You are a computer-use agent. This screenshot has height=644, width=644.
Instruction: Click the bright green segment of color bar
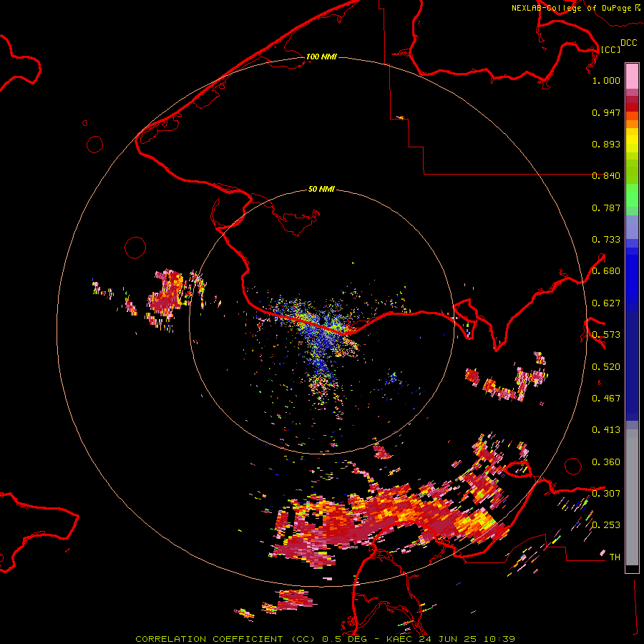click(632, 195)
